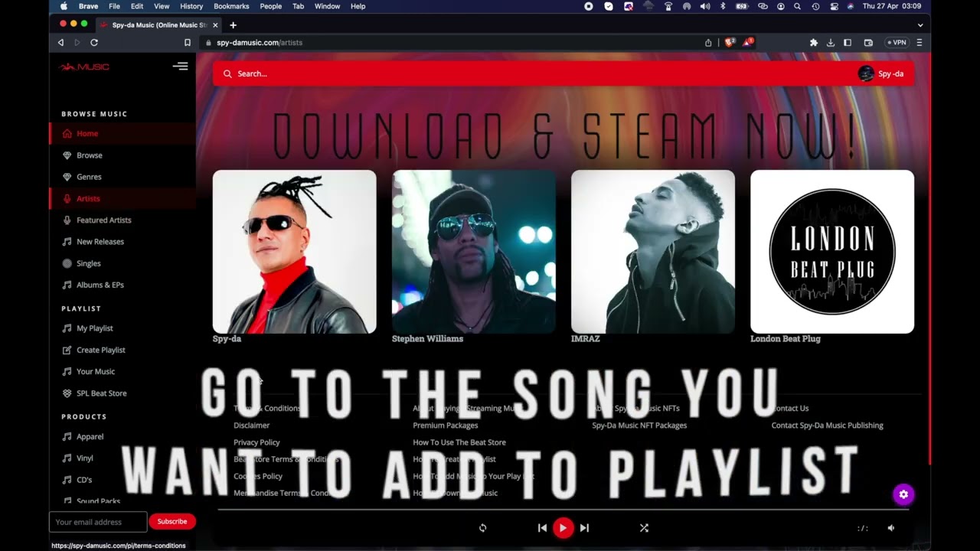Skip to the previous track
The width and height of the screenshot is (980, 551).
tap(542, 528)
